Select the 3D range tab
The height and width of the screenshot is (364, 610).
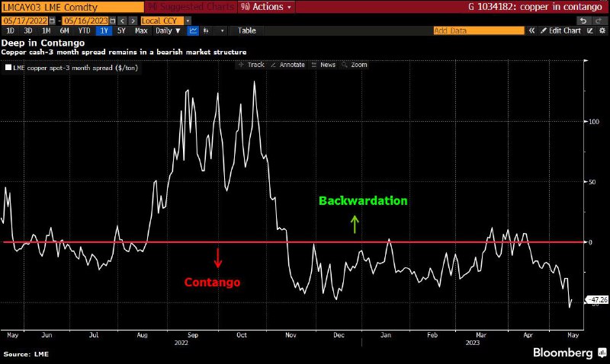[28, 30]
